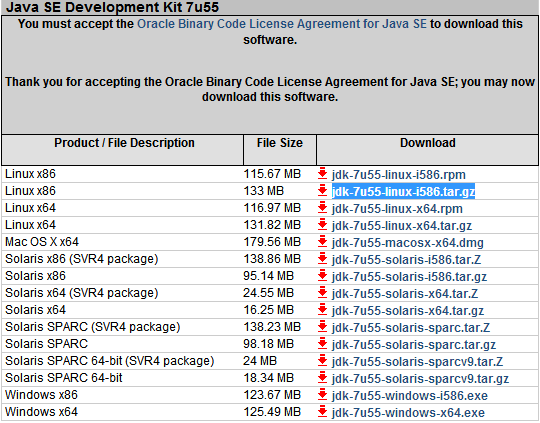This screenshot has height=423, width=540.
Task: Click the Java SE Development Kit 7u55 heading
Action: pyautogui.click(x=113, y=7)
